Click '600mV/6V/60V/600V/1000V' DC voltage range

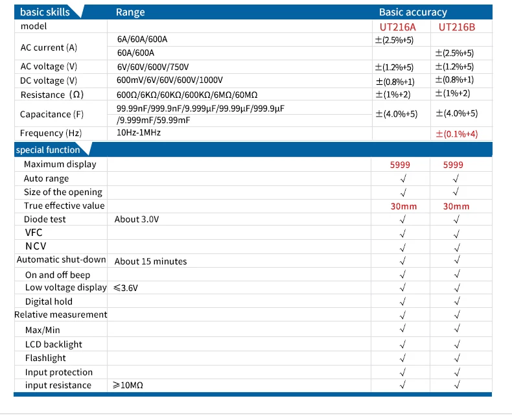[169, 80]
